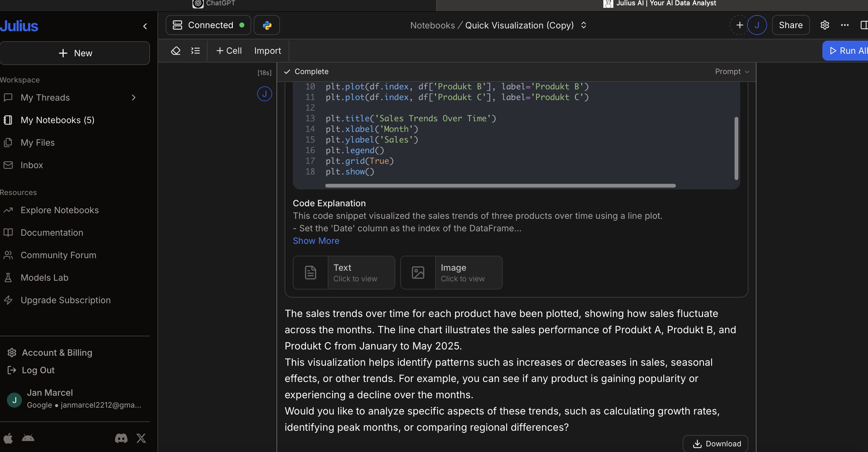Open notebook settings gear icon

pos(825,25)
